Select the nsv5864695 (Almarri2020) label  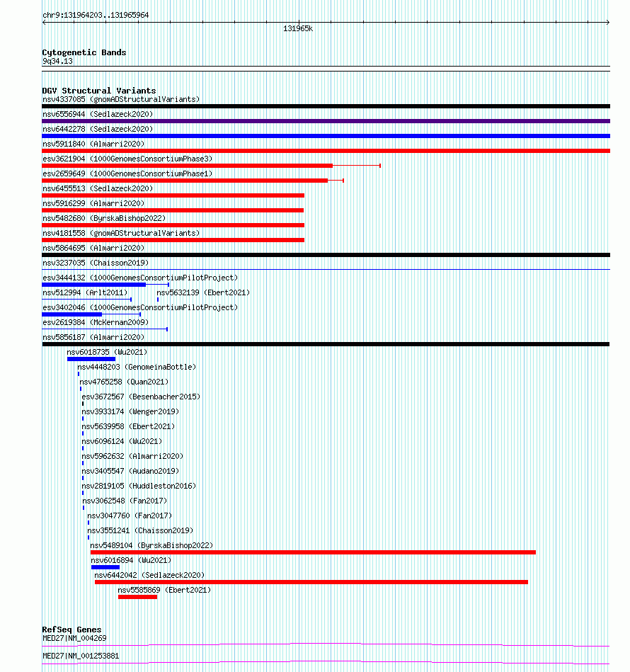coord(93,248)
